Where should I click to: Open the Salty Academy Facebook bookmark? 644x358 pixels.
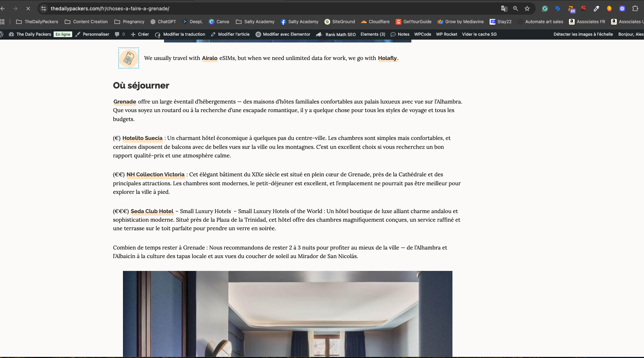pos(299,22)
